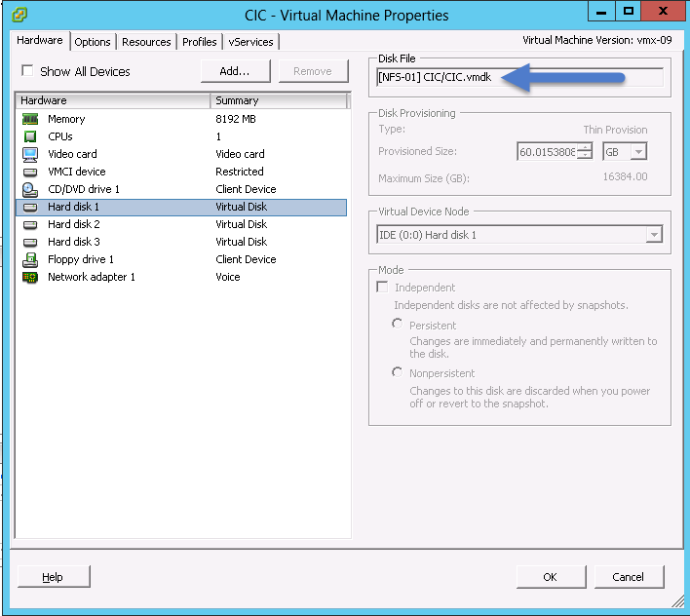This screenshot has width=690, height=616.
Task: Select the Hard disk 2 label
Action: point(74,224)
